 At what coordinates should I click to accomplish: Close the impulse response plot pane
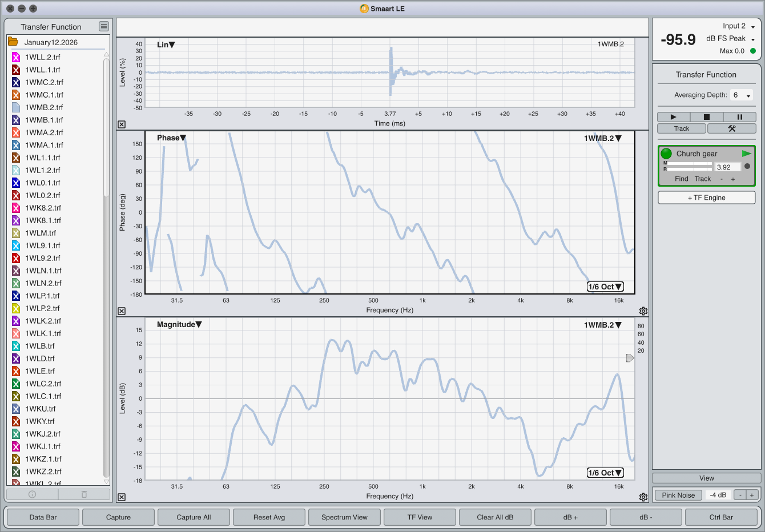pyautogui.click(x=122, y=124)
